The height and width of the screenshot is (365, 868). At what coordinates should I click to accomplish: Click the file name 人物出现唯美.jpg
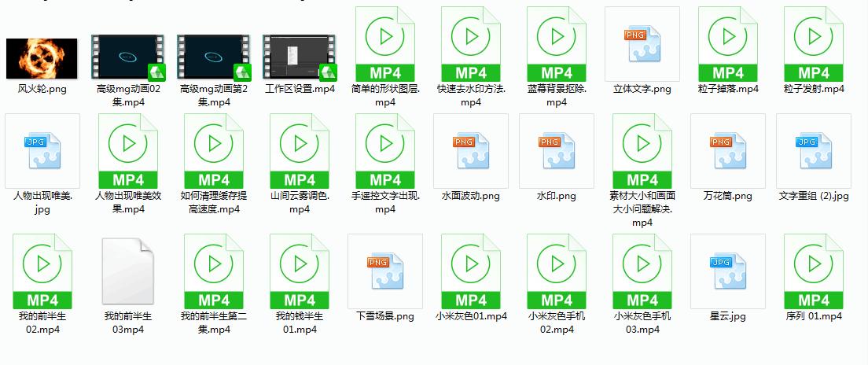click(42, 203)
